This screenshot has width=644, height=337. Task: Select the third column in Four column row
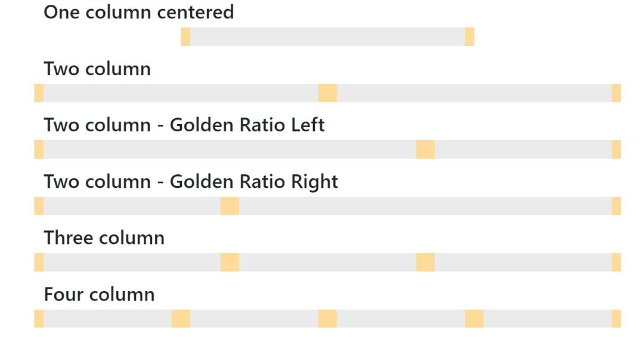click(401, 319)
